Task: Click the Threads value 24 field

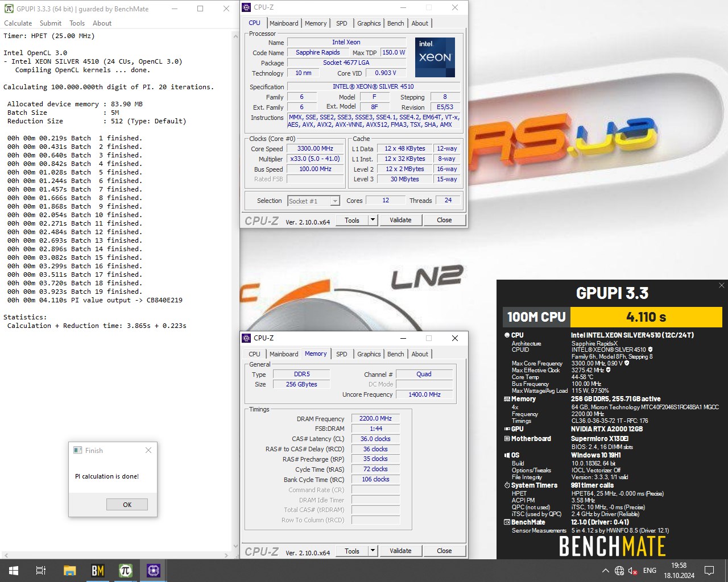Action: [448, 200]
